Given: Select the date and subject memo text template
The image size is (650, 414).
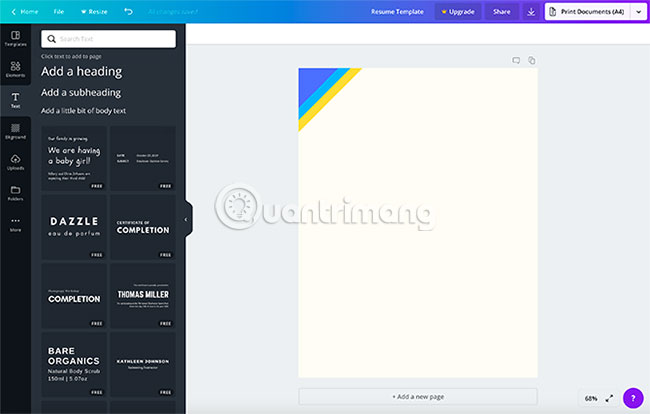Looking at the screenshot, I should coord(143,158).
